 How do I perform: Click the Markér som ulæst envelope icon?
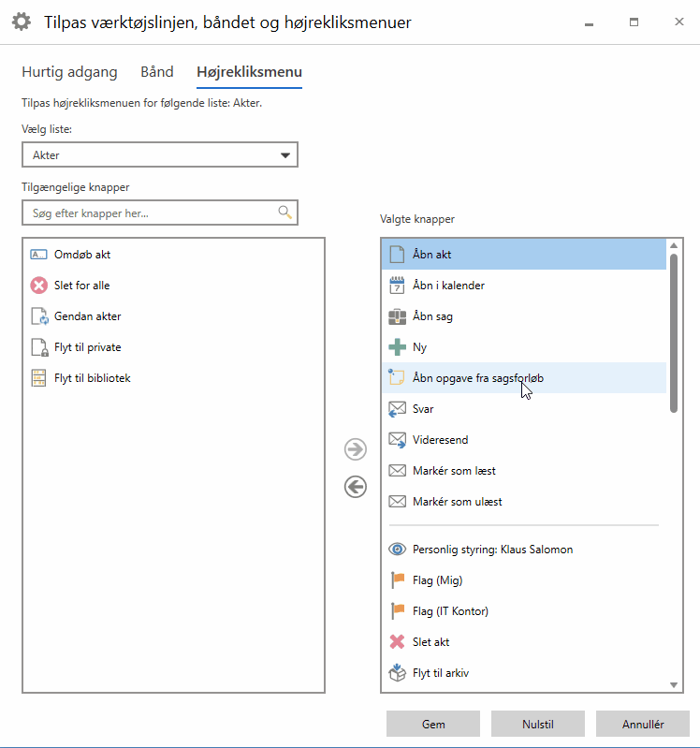tap(397, 502)
